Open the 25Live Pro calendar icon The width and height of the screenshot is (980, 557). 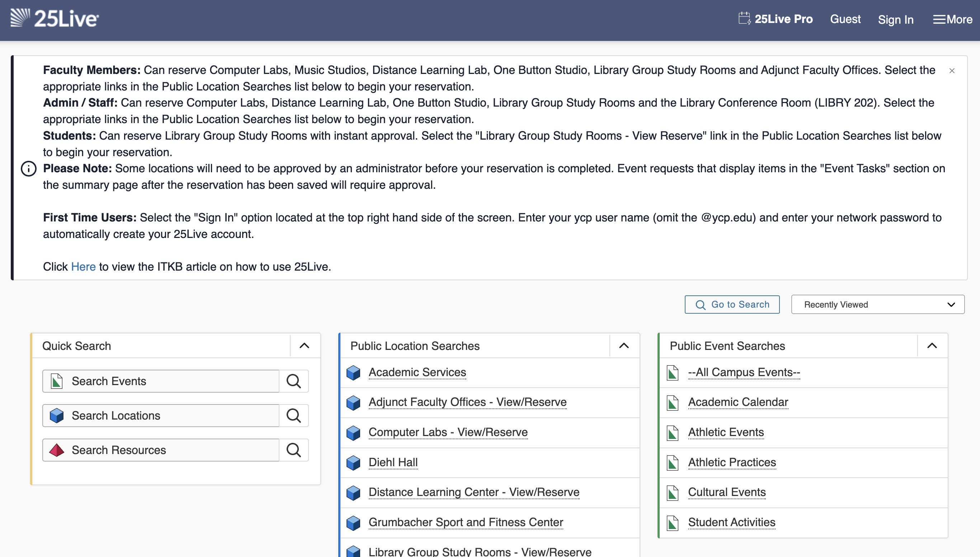point(744,18)
